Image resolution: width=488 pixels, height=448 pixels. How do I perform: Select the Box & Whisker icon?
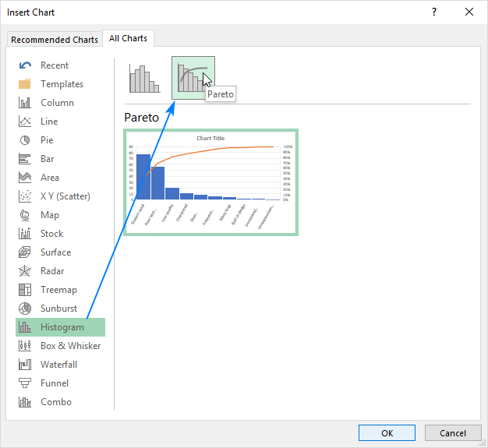pos(25,346)
